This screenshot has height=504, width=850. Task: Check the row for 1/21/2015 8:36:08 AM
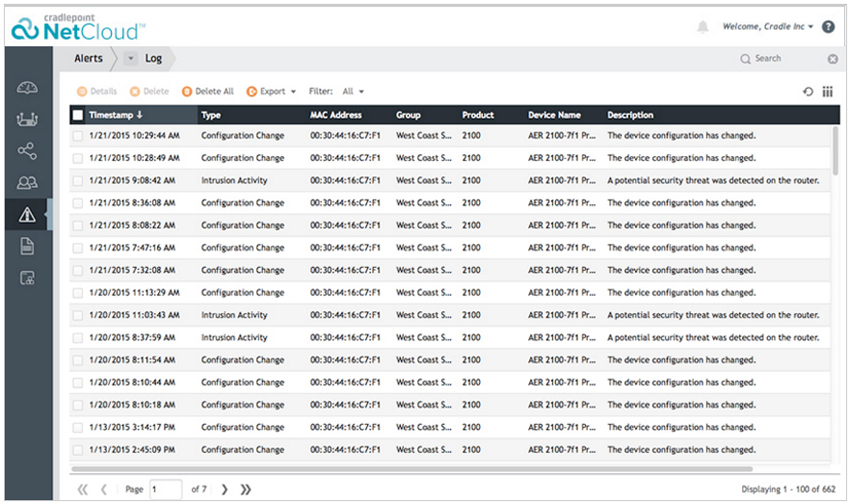(78, 203)
